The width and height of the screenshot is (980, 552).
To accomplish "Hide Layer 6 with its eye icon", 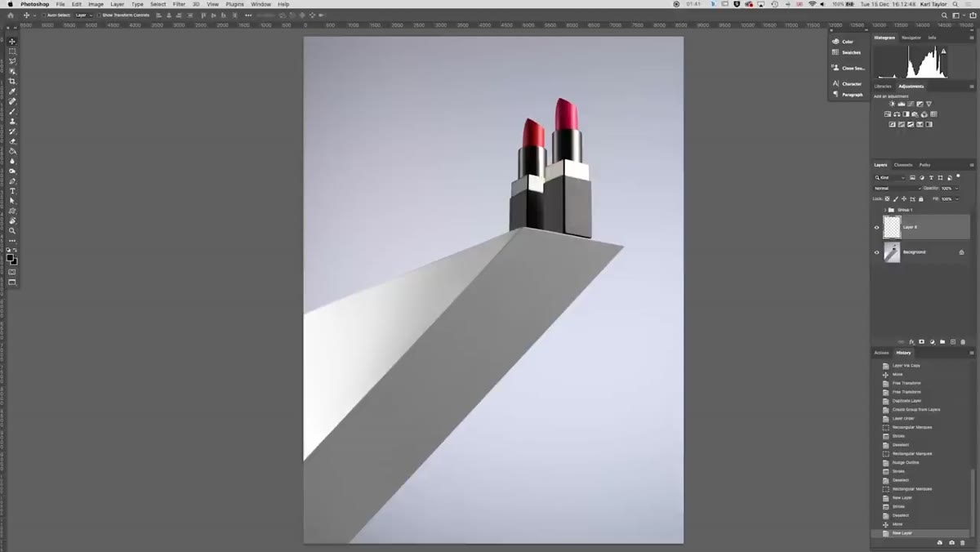I will [877, 227].
